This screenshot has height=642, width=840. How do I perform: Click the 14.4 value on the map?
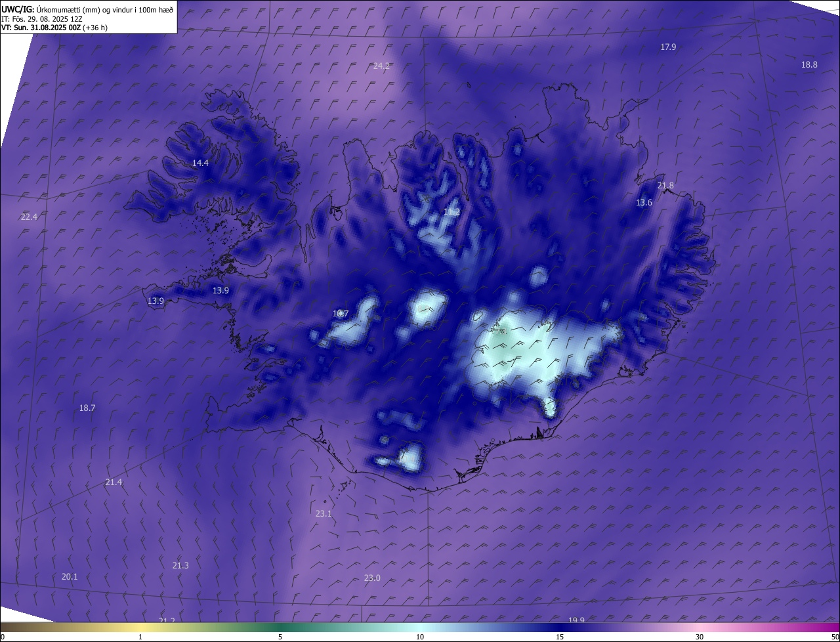200,163
